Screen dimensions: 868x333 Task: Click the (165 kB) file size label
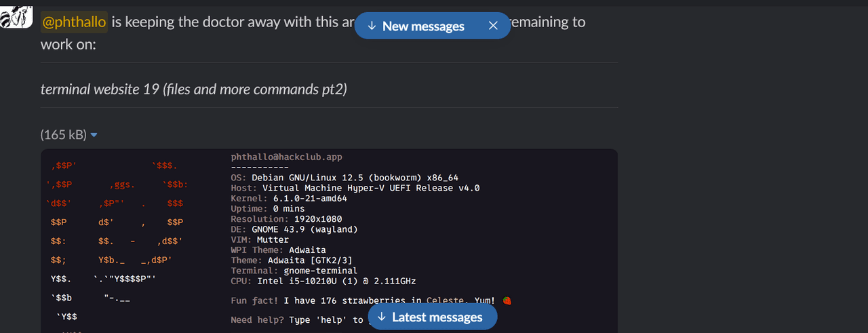[63, 135]
